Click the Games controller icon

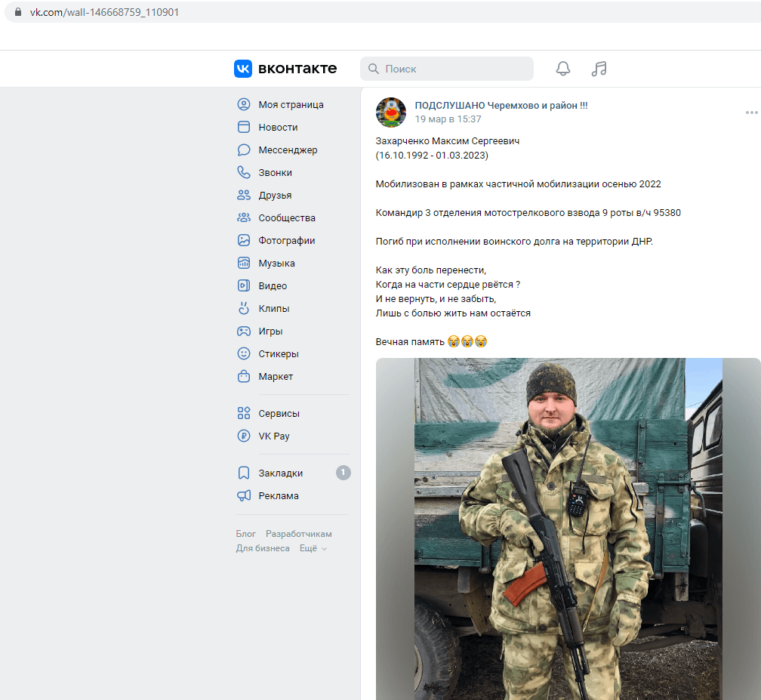244,331
